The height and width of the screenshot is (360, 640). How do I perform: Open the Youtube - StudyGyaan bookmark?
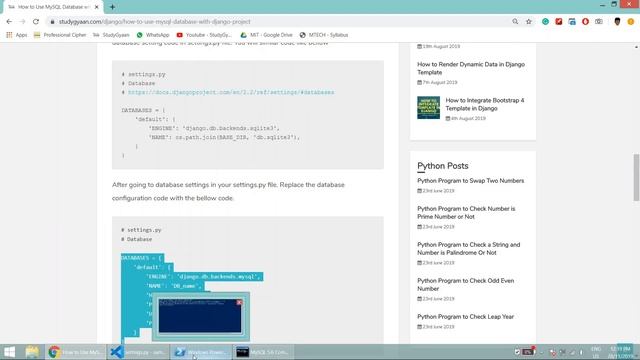(x=204, y=35)
